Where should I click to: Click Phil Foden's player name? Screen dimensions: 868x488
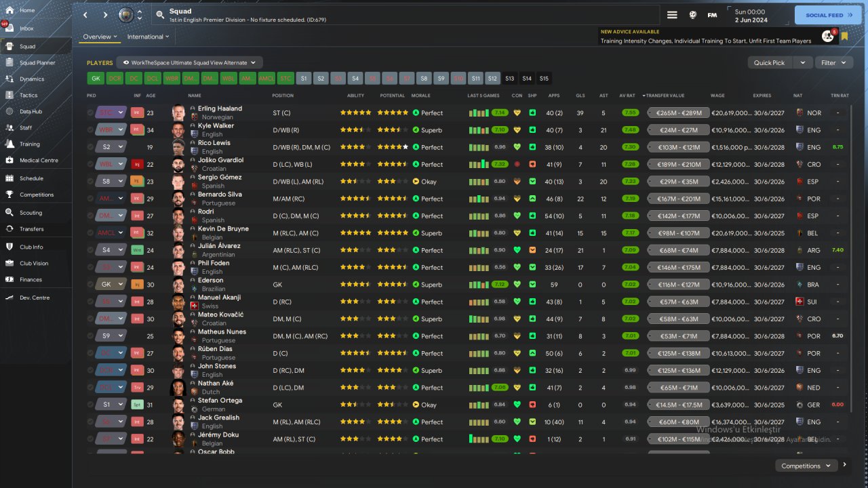(214, 263)
